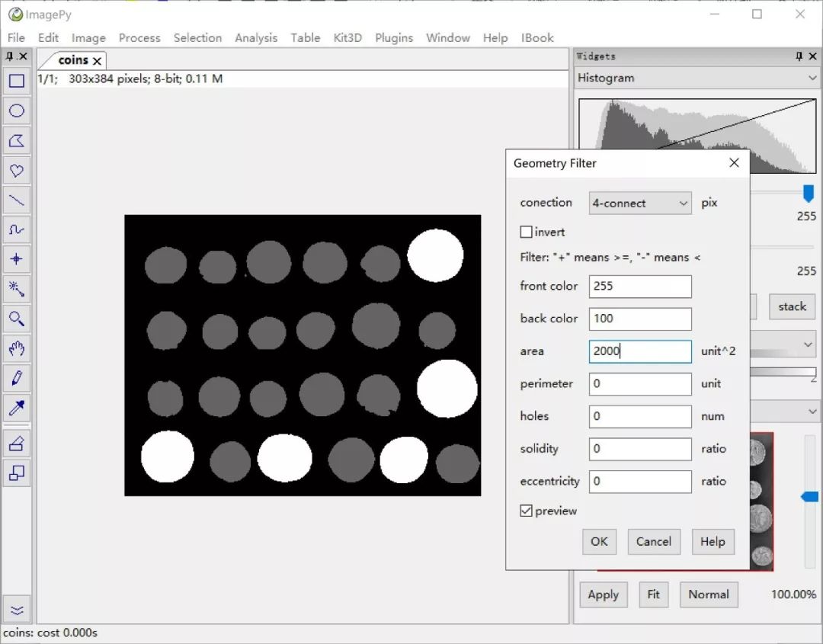Uncheck the preview checkbox

pyautogui.click(x=527, y=511)
